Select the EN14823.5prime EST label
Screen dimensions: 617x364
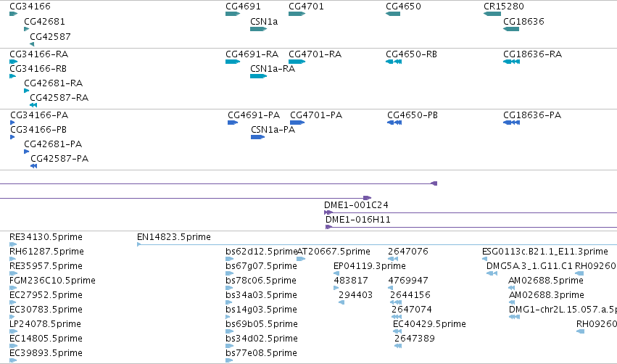click(174, 237)
